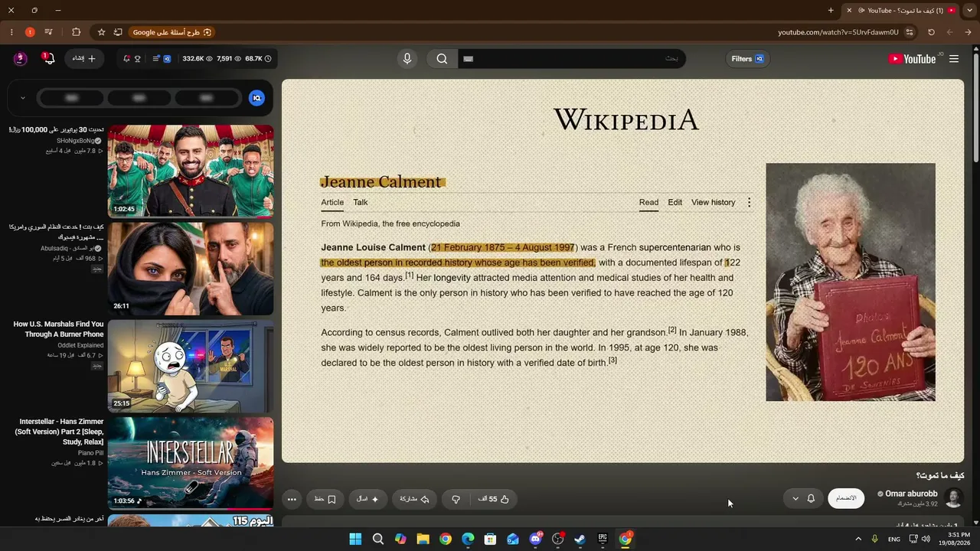
Task: Open the tab search dropdown in Chrome
Action: (x=969, y=10)
